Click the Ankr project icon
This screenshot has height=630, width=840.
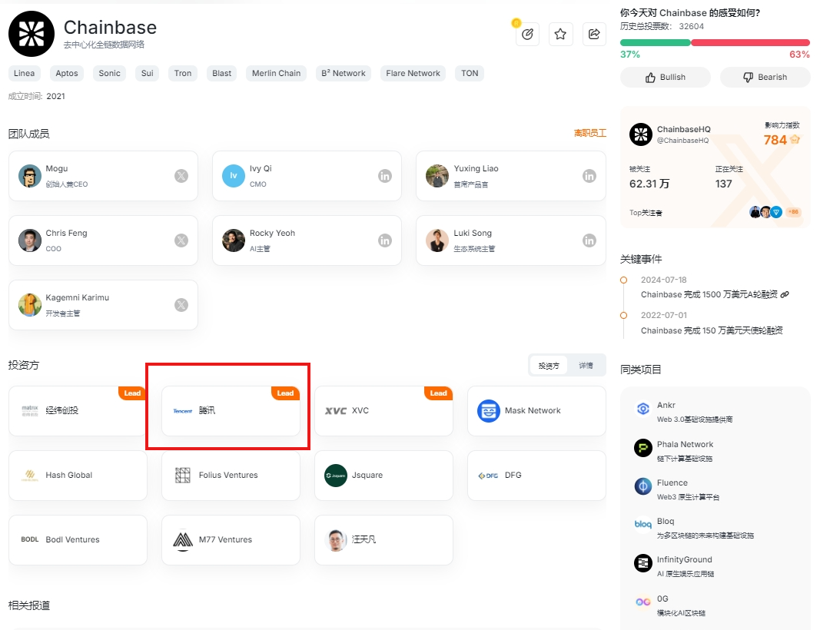642,409
